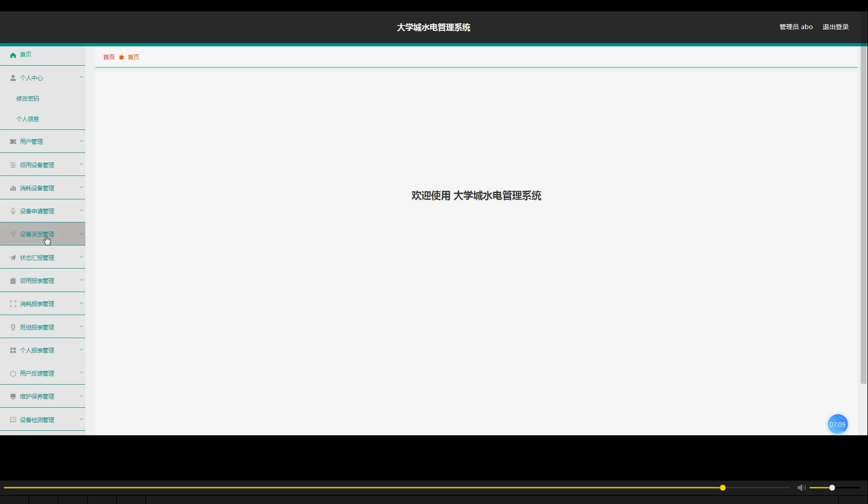Open 首页 from the sidebar menu
The height and width of the screenshot is (504, 868).
tap(26, 55)
